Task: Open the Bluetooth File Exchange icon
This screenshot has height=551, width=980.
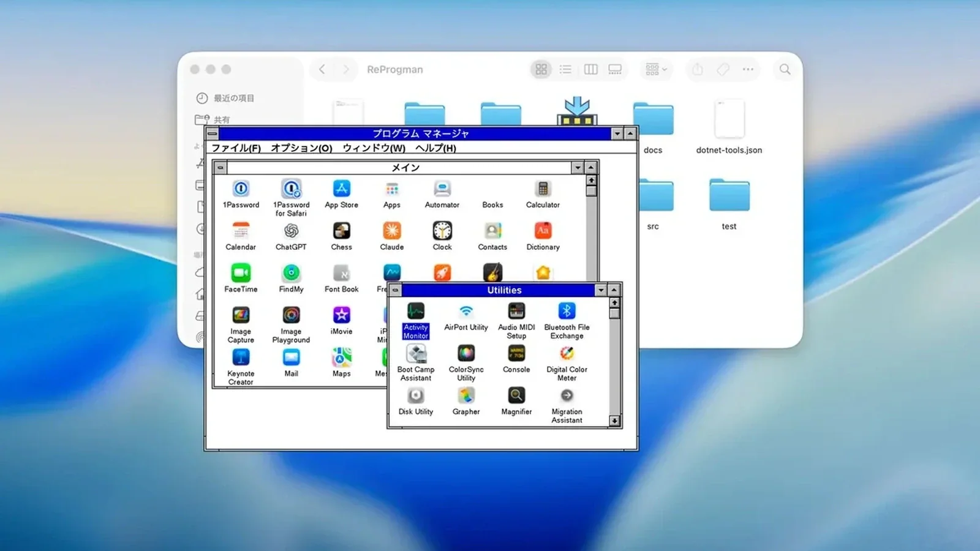Action: 567,311
